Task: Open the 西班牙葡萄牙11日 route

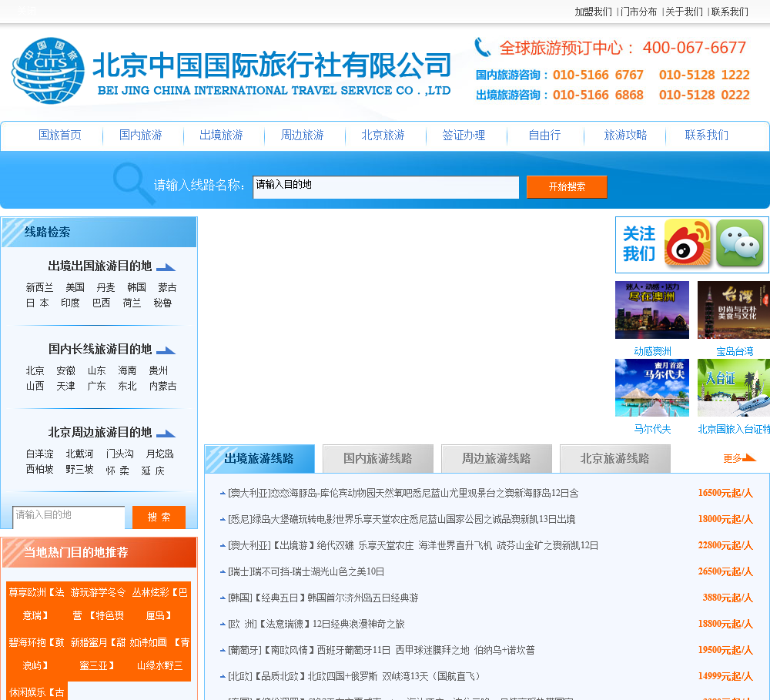Action: click(381, 651)
